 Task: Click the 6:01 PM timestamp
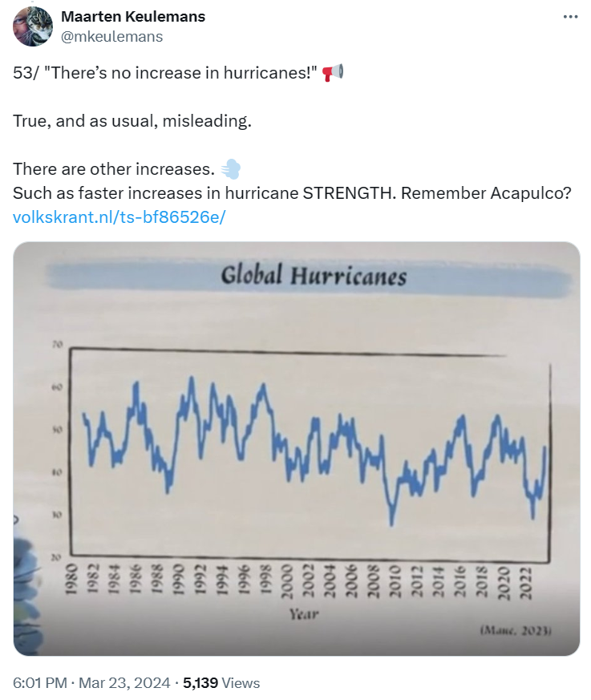pos(40,683)
